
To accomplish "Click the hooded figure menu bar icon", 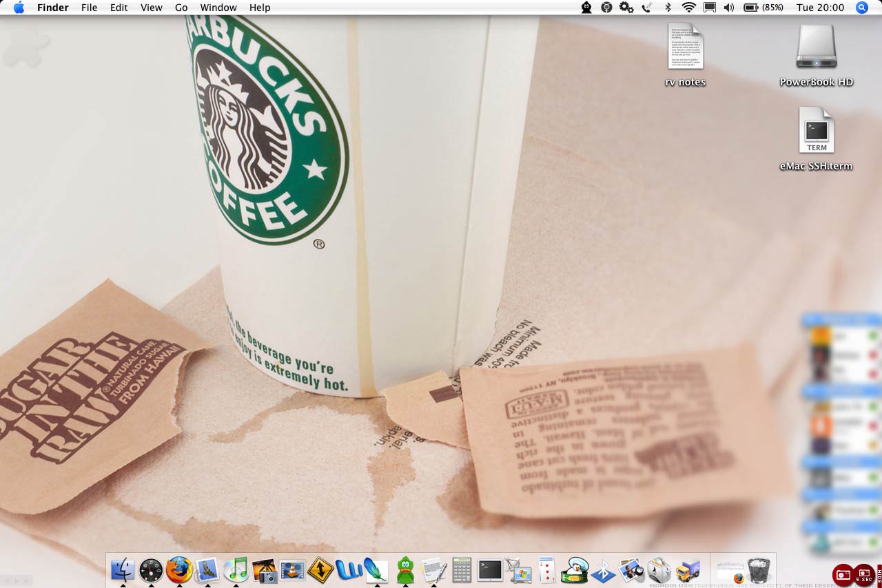I will (x=586, y=8).
